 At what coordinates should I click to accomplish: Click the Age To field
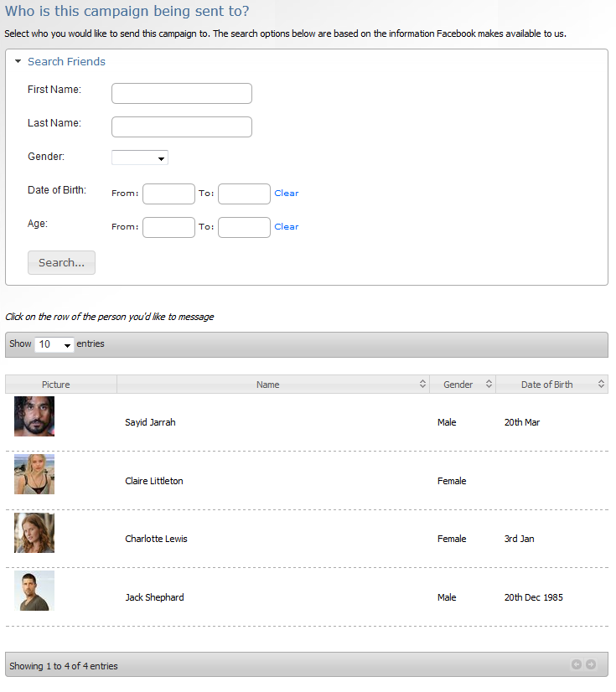click(x=244, y=227)
